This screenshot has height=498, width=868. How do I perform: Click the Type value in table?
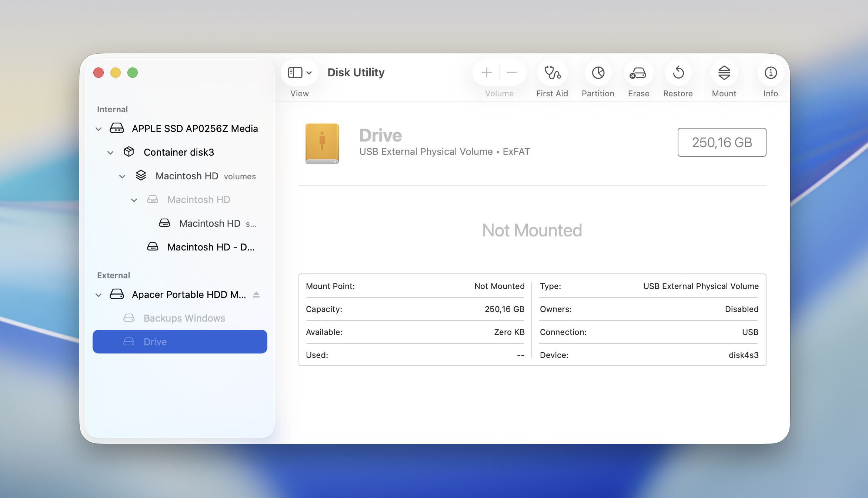(701, 286)
